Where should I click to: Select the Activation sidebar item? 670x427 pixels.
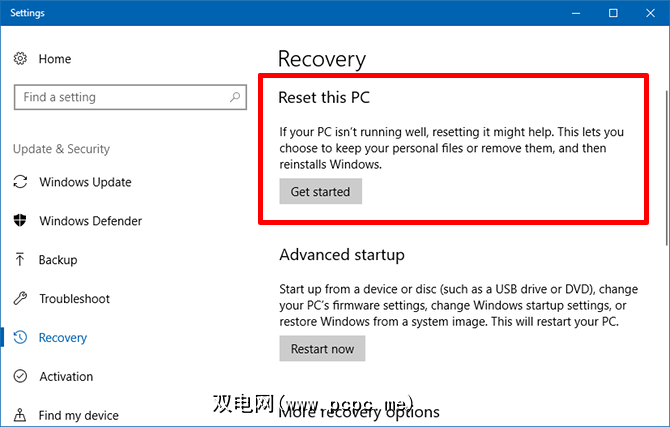[66, 377]
